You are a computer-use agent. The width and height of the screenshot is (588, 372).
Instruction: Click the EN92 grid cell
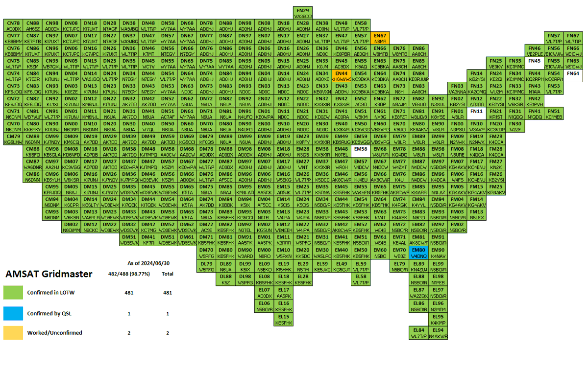(438, 102)
